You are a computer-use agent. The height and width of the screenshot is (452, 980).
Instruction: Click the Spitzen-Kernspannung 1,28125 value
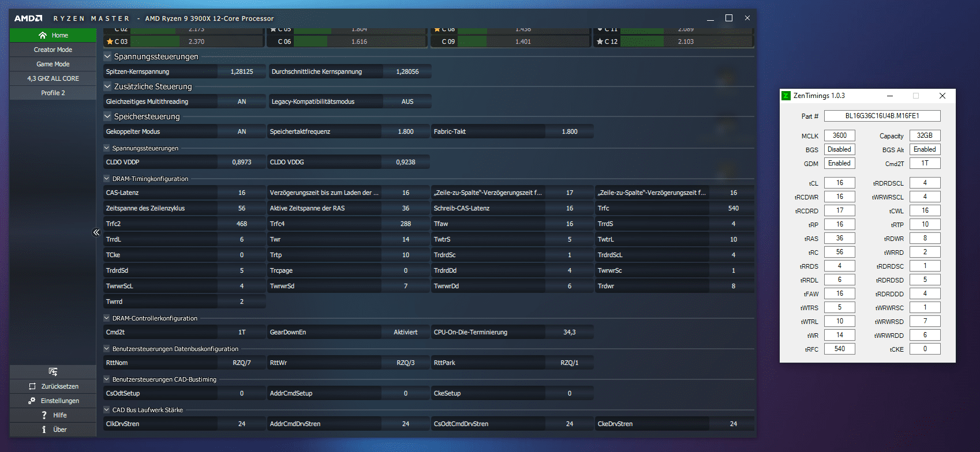tap(242, 71)
